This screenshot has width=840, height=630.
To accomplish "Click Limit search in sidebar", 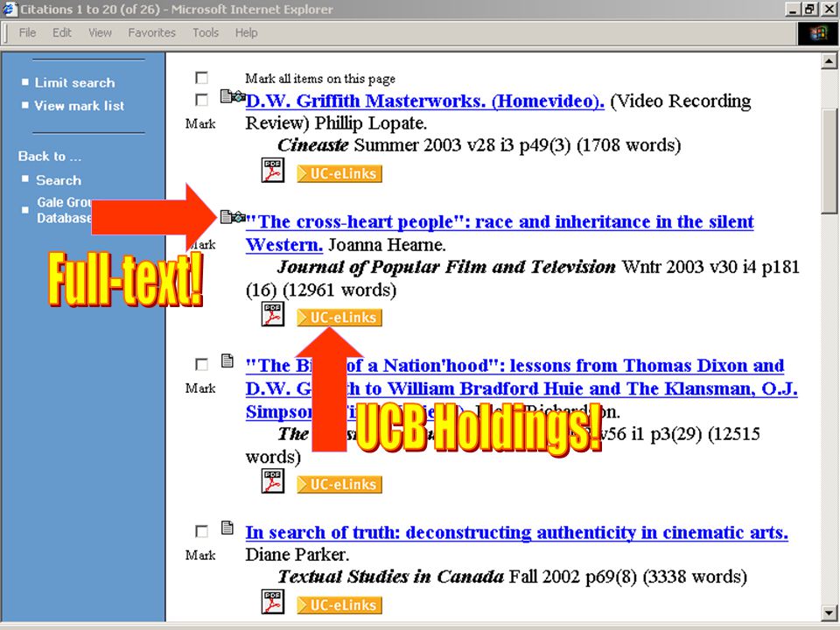I will tap(74, 82).
